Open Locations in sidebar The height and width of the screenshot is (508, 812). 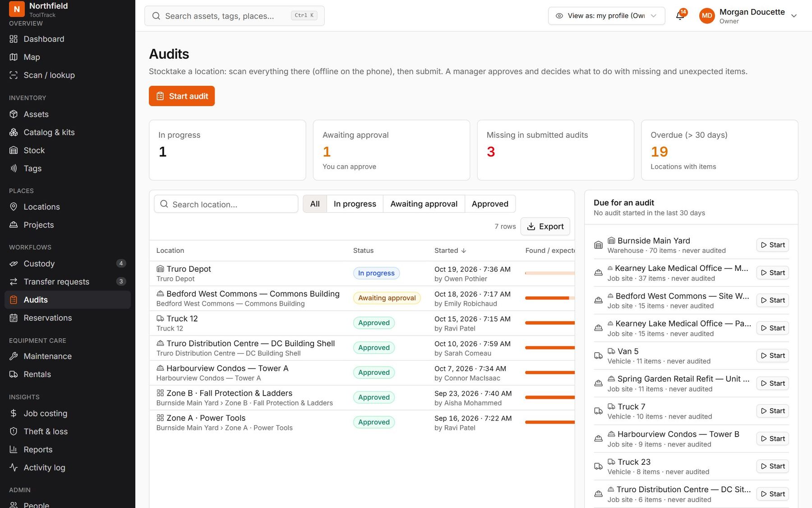(68, 207)
